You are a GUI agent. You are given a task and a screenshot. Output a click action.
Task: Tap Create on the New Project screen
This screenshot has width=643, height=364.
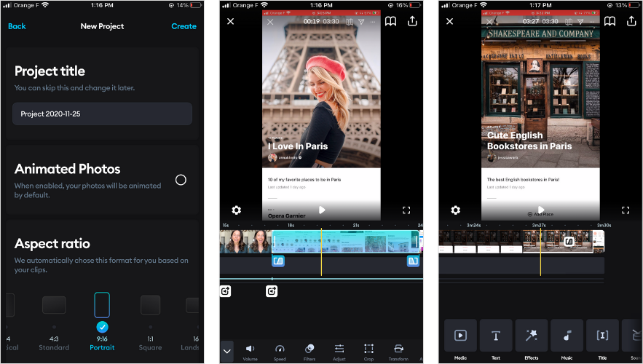184,26
